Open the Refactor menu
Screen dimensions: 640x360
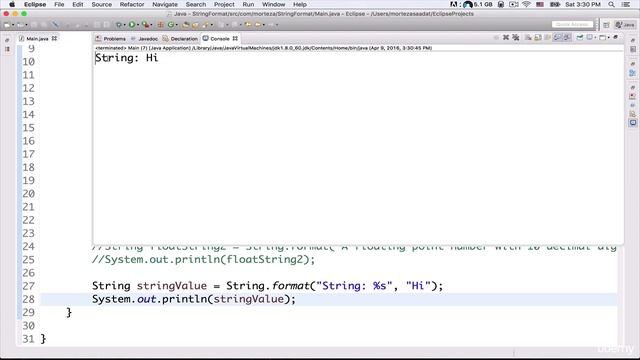pyautogui.click(x=132, y=4)
